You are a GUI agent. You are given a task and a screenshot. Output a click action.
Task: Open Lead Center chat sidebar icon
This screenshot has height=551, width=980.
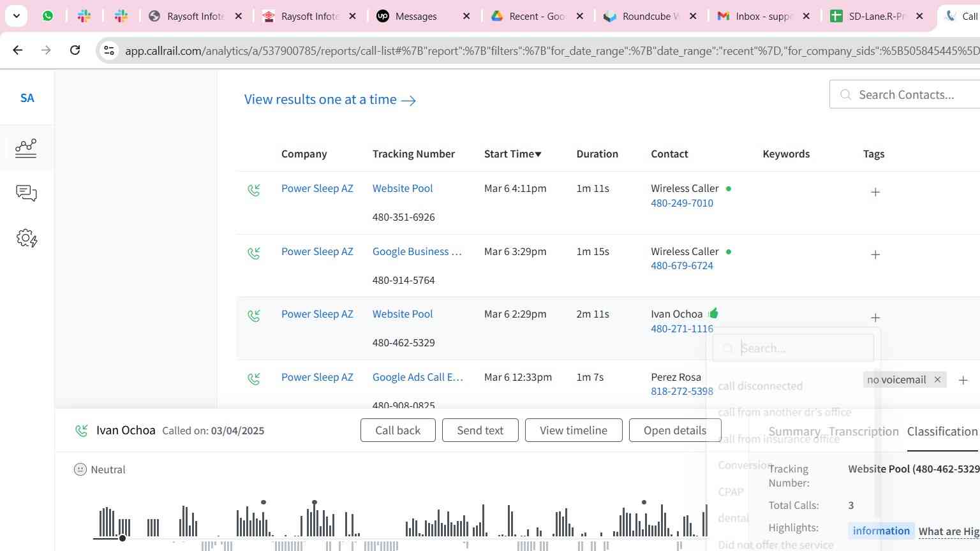26,193
